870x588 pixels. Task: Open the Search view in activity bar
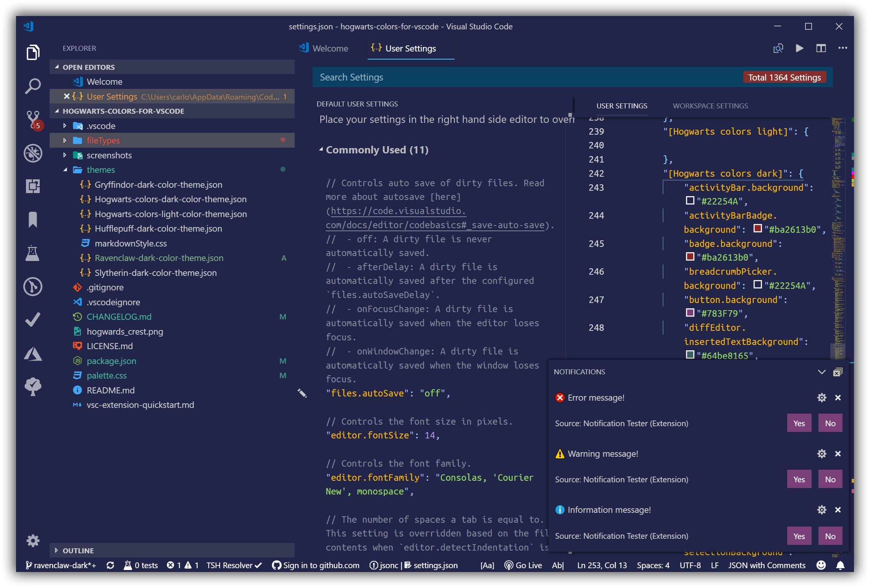point(33,86)
